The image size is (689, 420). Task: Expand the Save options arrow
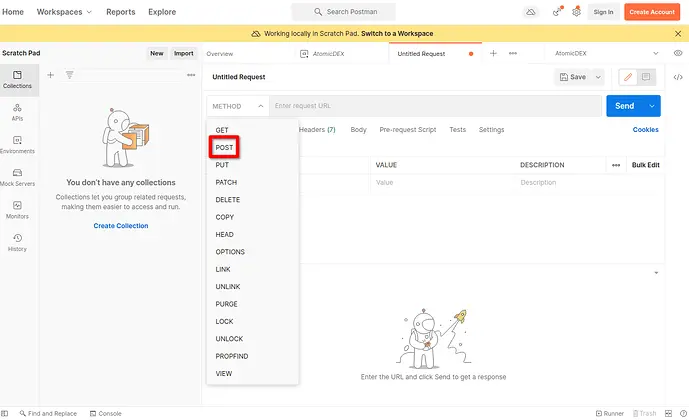[x=598, y=77]
